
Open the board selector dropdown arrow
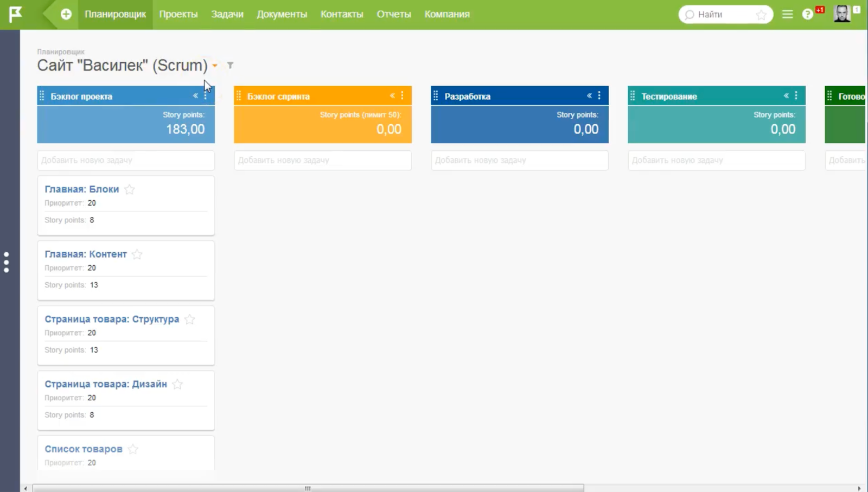pos(215,66)
